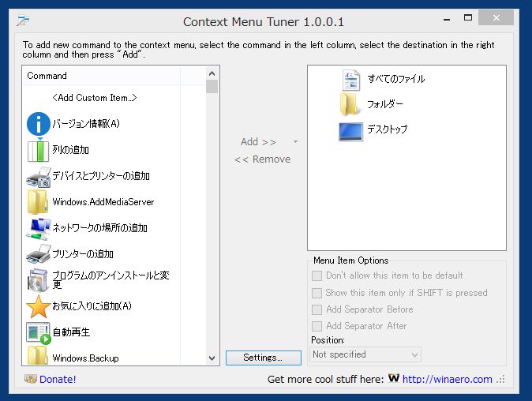Screen dimensions: 532x401
Task: Pick the desktop monitor icon in destinations
Action: tap(350, 131)
